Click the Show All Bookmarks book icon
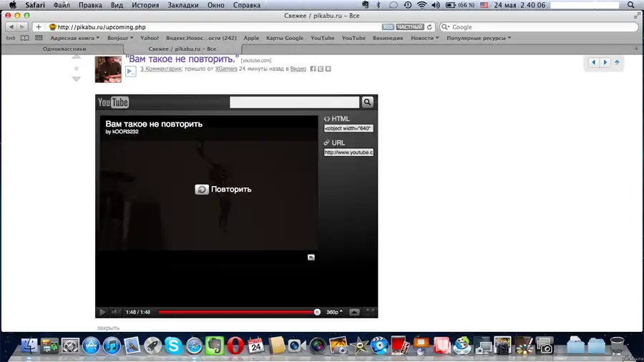Image resolution: width=644 pixels, height=362 pixels. [x=25, y=38]
